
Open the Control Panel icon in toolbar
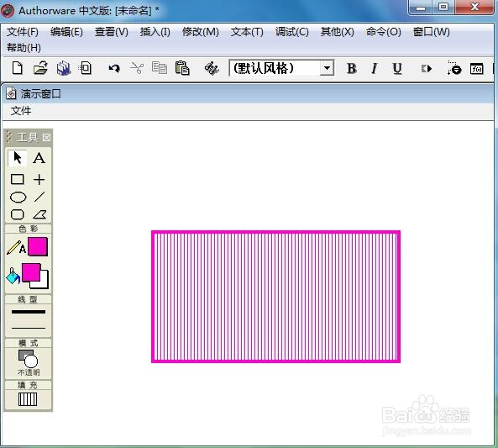pos(454,68)
